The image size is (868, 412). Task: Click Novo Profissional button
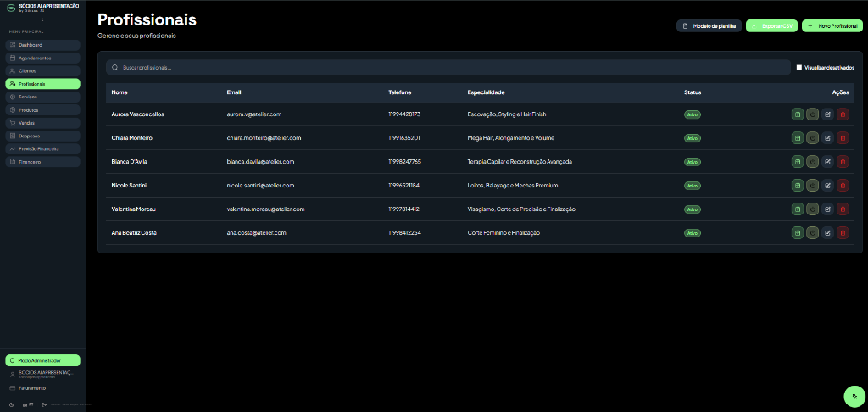[x=832, y=26]
